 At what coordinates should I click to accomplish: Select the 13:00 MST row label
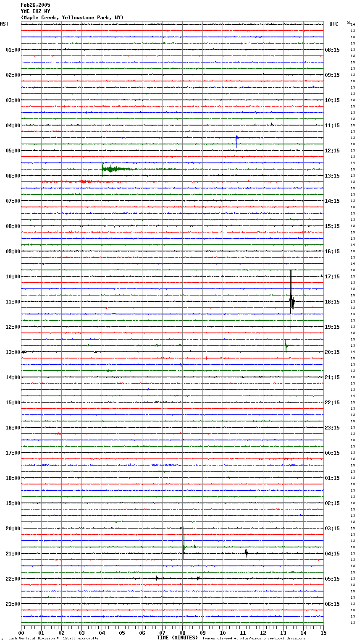click(13, 352)
